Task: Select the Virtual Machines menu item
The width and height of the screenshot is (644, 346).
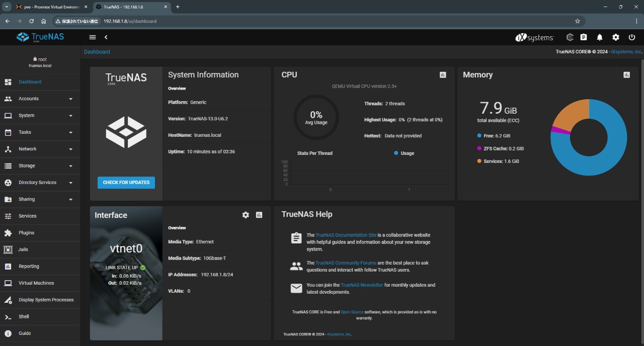Action: (x=40, y=283)
